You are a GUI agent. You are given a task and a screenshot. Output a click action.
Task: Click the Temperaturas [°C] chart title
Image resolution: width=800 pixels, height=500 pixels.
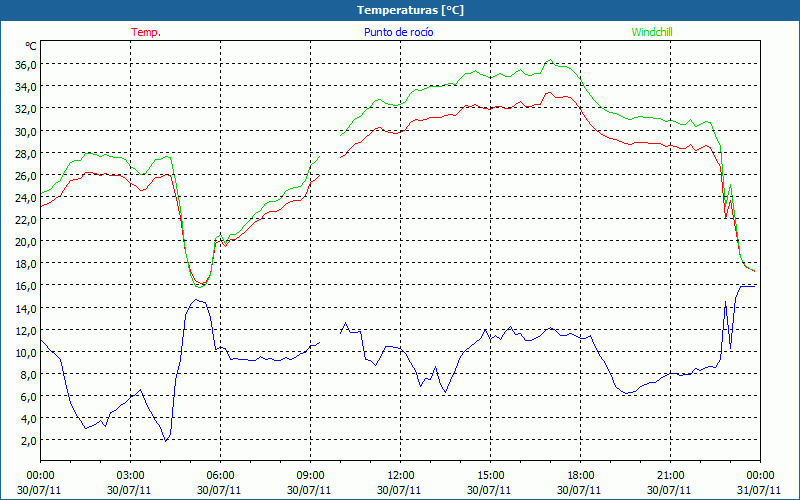[x=410, y=10]
